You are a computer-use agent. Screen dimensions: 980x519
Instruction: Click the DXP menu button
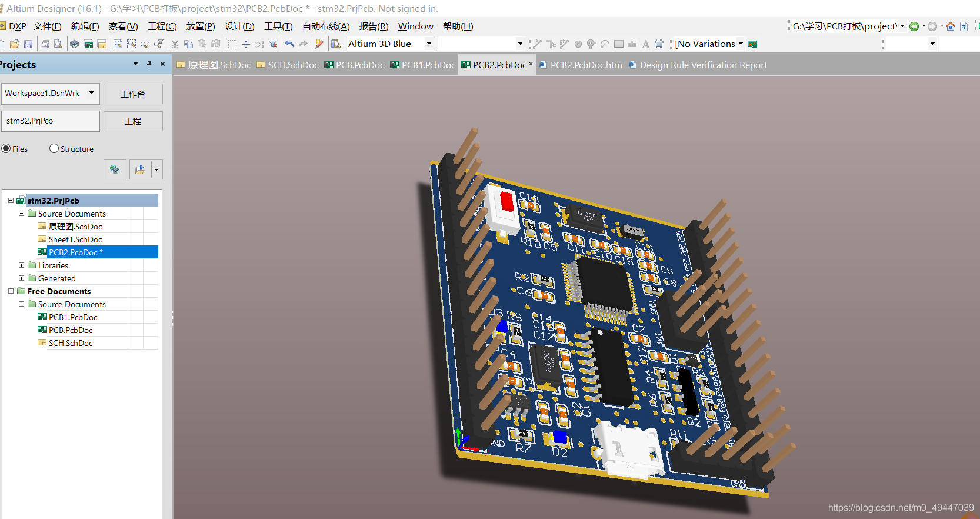coord(14,26)
